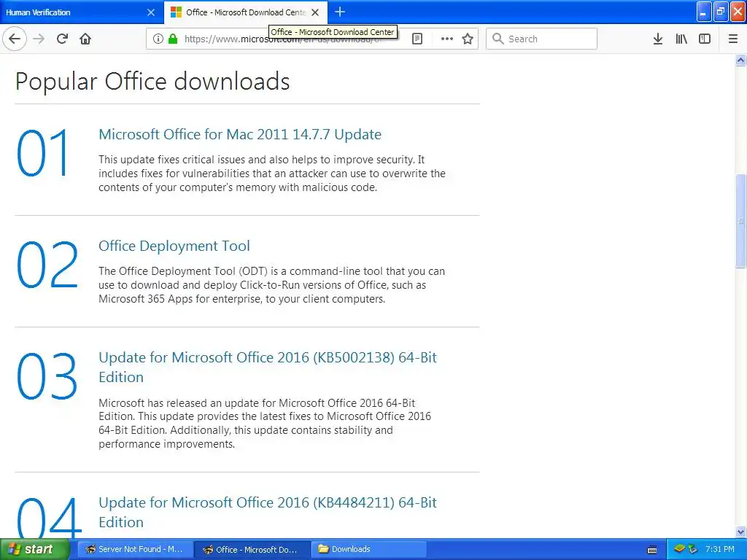747x560 pixels.
Task: Close the Office Download Center tab
Action: pos(315,12)
